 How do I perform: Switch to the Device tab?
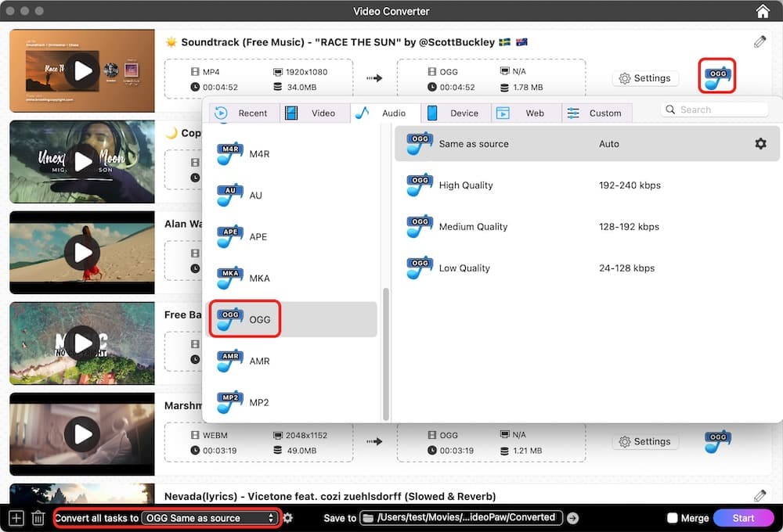pyautogui.click(x=456, y=113)
